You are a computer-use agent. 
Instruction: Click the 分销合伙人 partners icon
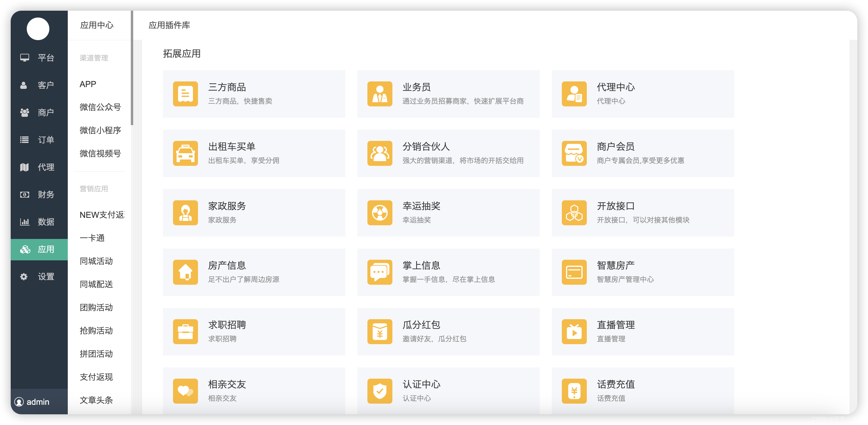click(x=380, y=153)
